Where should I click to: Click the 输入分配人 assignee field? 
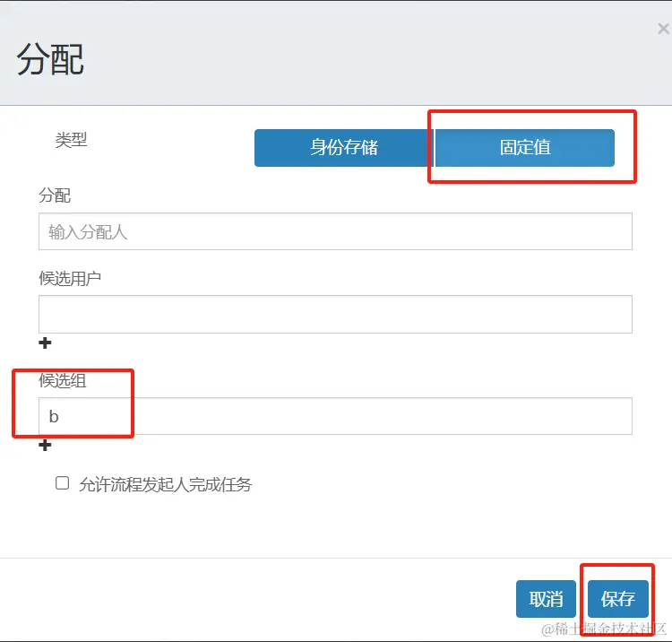click(x=335, y=231)
